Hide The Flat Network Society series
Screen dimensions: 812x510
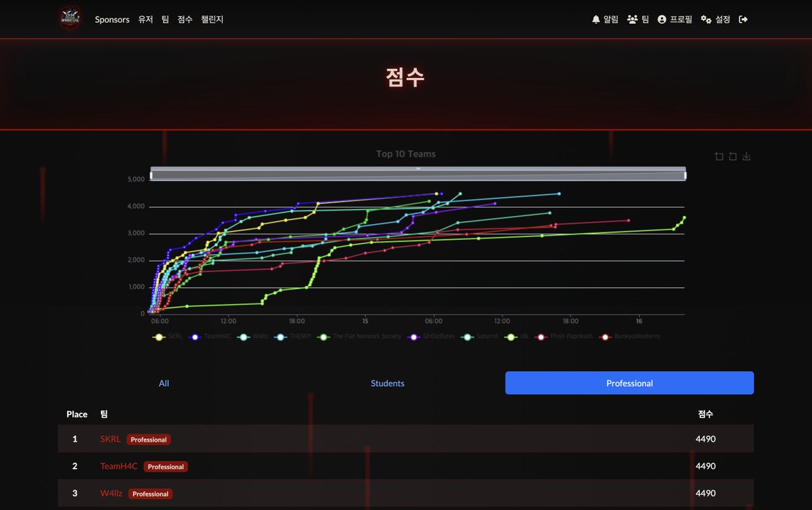360,336
